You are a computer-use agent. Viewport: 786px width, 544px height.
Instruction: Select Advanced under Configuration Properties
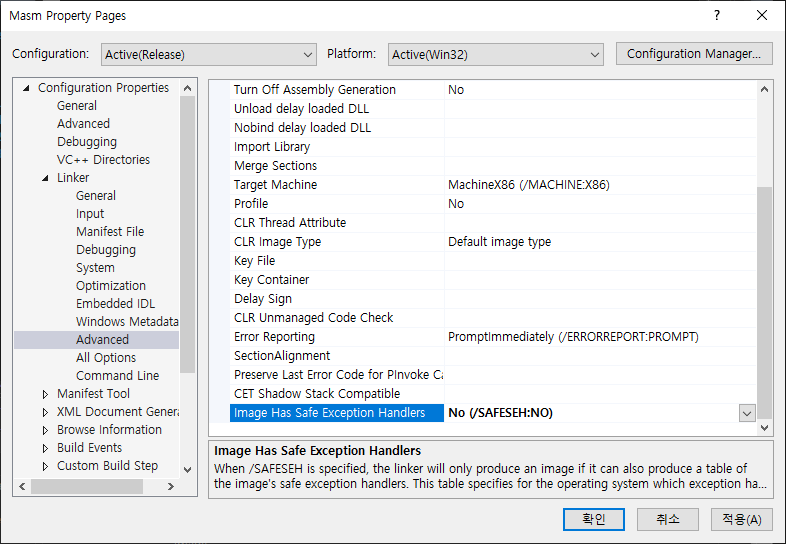[83, 124]
